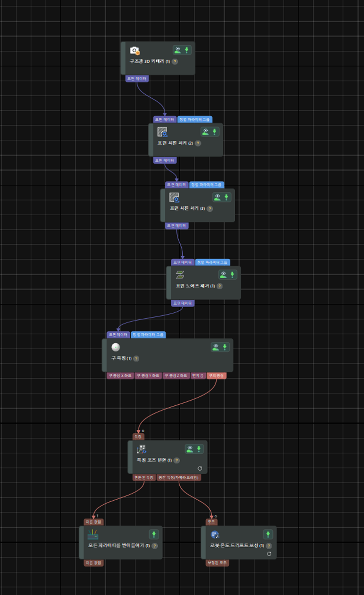This screenshot has width=364, height=595.
Task: Select the blue parameter group port of the sphere measurement step
Action: [x=148, y=334]
